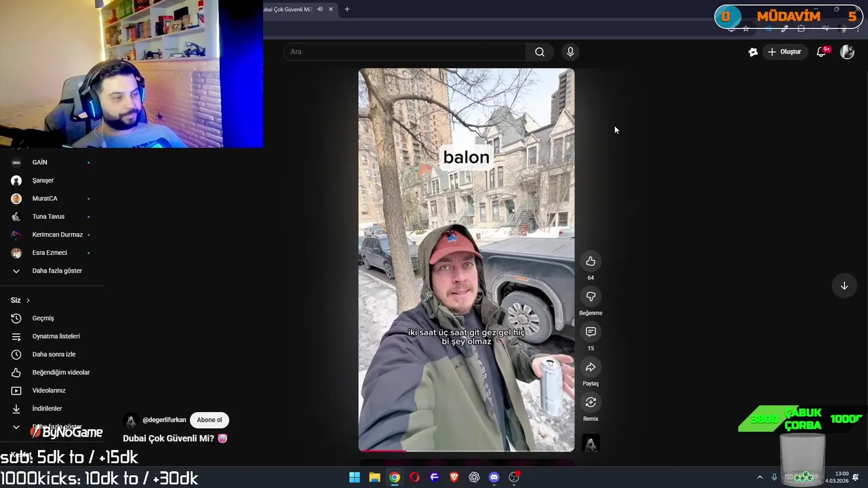Open ChatGPT from the taskbar
The width and height of the screenshot is (868, 488).
click(474, 478)
